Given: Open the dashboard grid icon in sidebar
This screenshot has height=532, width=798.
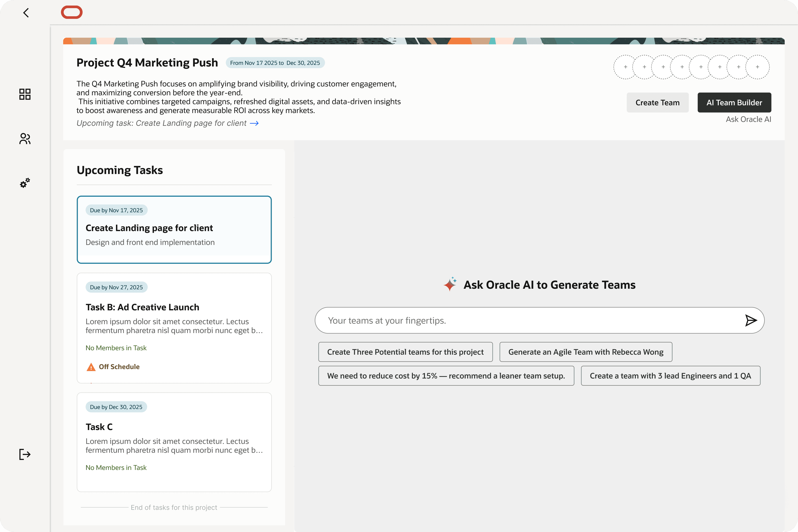Looking at the screenshot, I should [25, 94].
